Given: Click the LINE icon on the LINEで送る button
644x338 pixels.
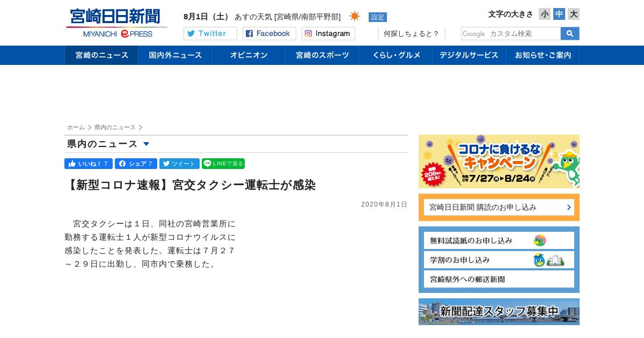Looking at the screenshot, I should [x=208, y=164].
